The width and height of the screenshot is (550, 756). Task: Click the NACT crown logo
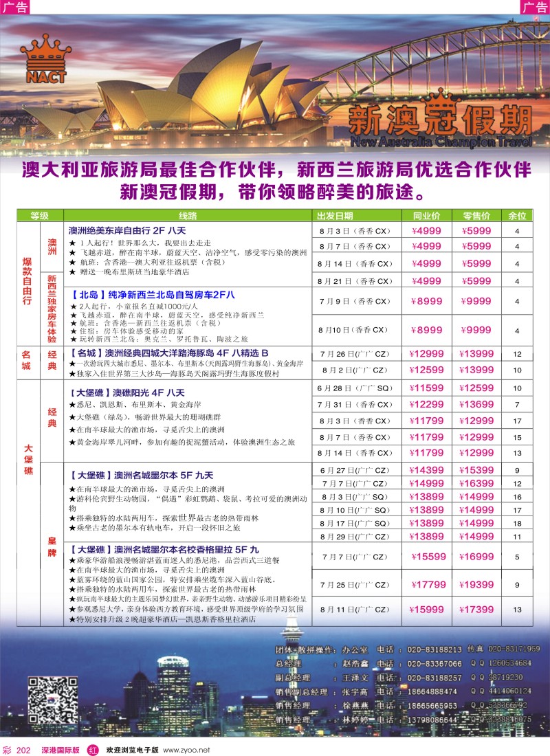(x=45, y=59)
